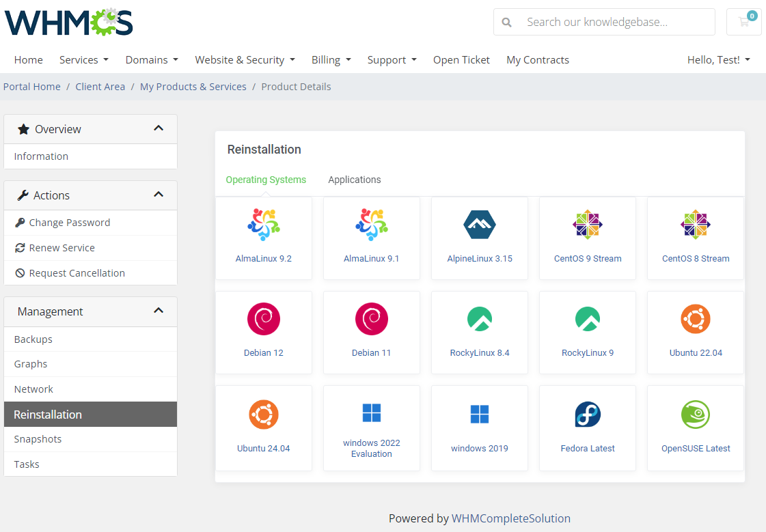The width and height of the screenshot is (766, 532).
Task: Open My Contracts in the navbar
Action: (x=538, y=59)
